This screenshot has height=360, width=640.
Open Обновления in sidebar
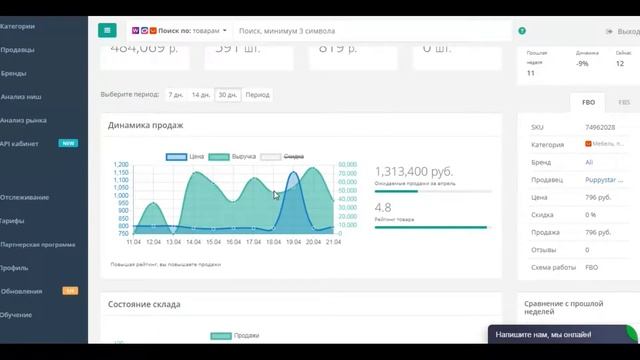[21, 291]
